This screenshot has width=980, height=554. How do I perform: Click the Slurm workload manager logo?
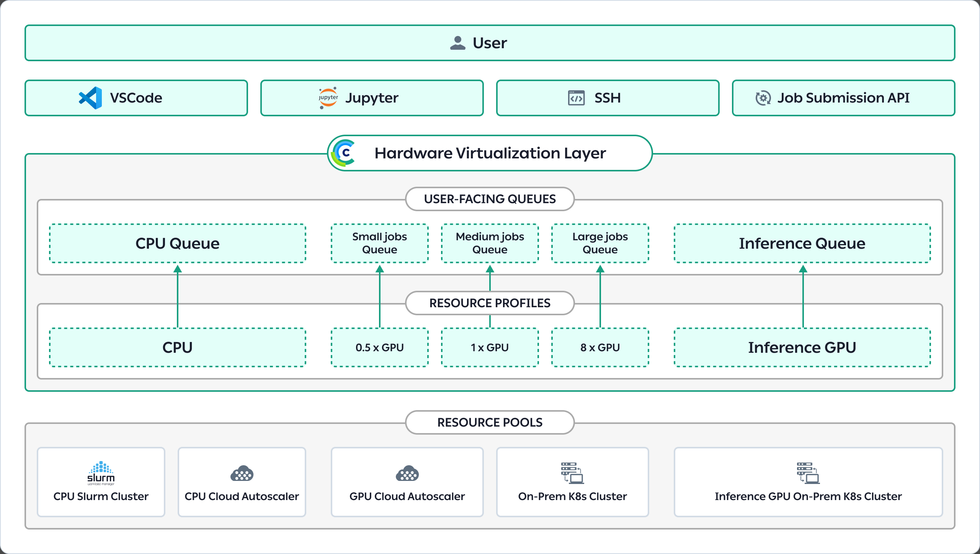[101, 473]
